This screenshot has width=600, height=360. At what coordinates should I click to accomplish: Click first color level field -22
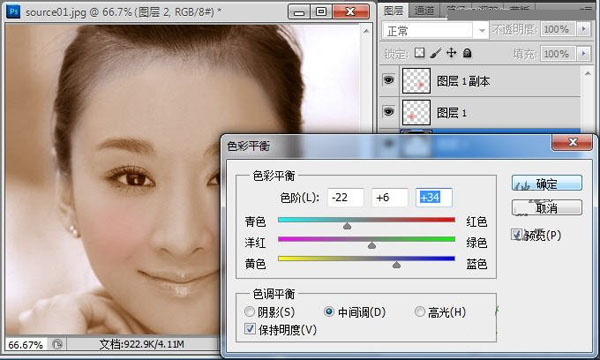tap(345, 197)
